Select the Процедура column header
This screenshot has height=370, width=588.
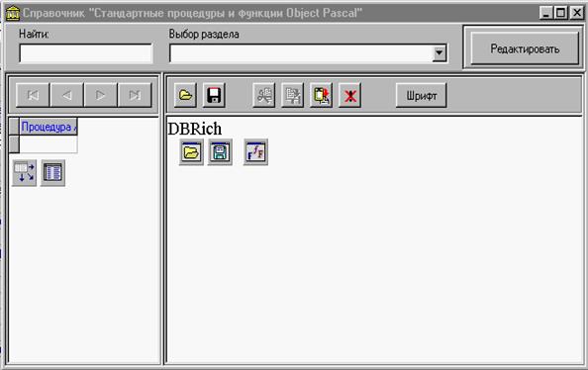pos(49,127)
